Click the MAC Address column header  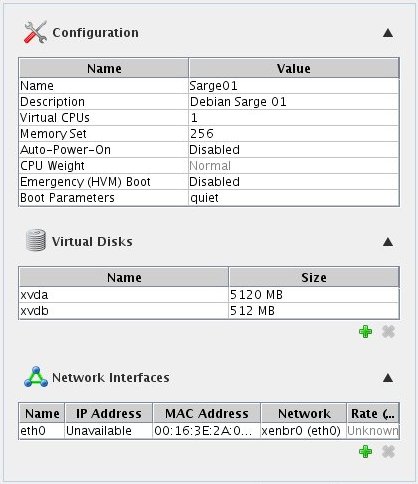click(207, 413)
